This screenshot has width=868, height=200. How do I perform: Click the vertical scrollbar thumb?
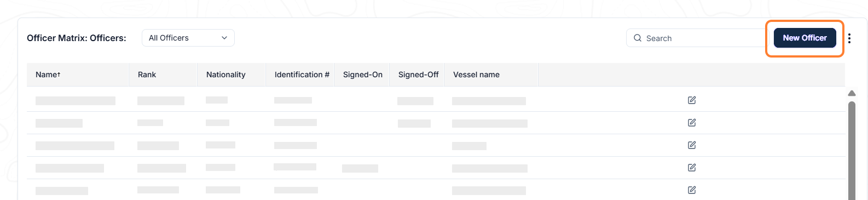tap(852, 150)
